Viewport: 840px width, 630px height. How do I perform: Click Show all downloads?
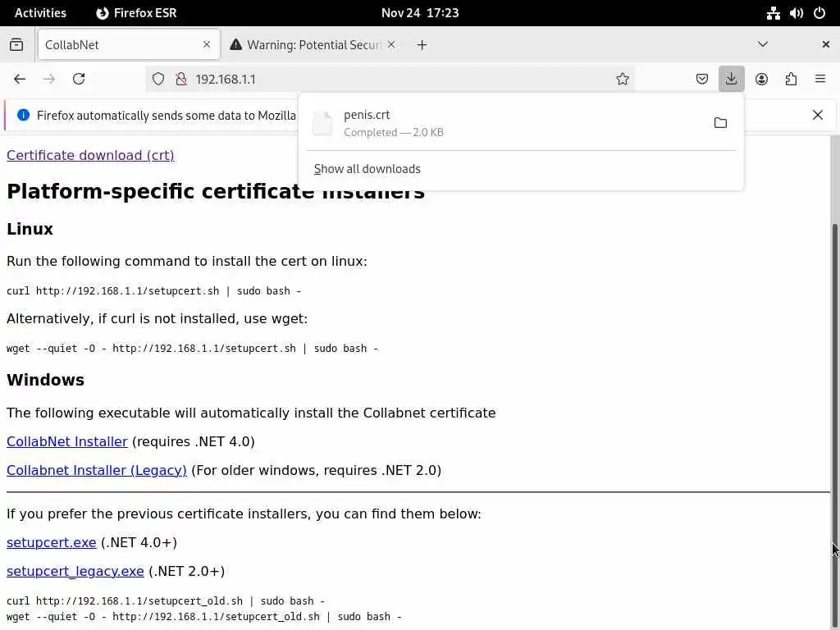coord(367,169)
